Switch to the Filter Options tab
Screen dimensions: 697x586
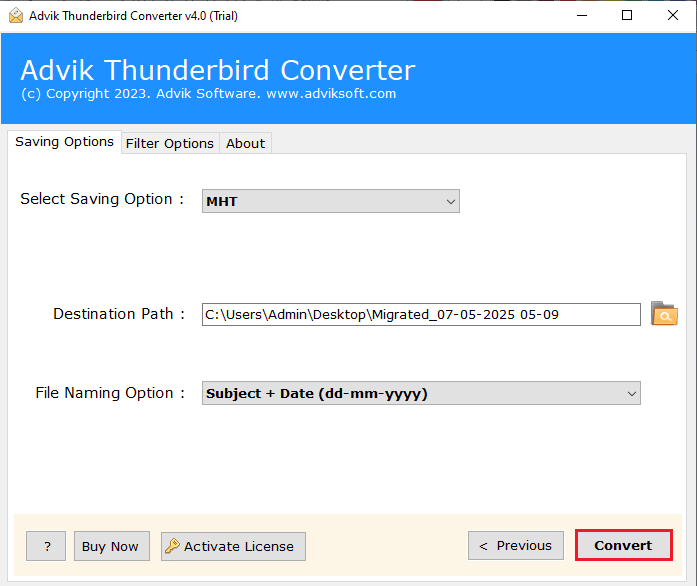(170, 143)
